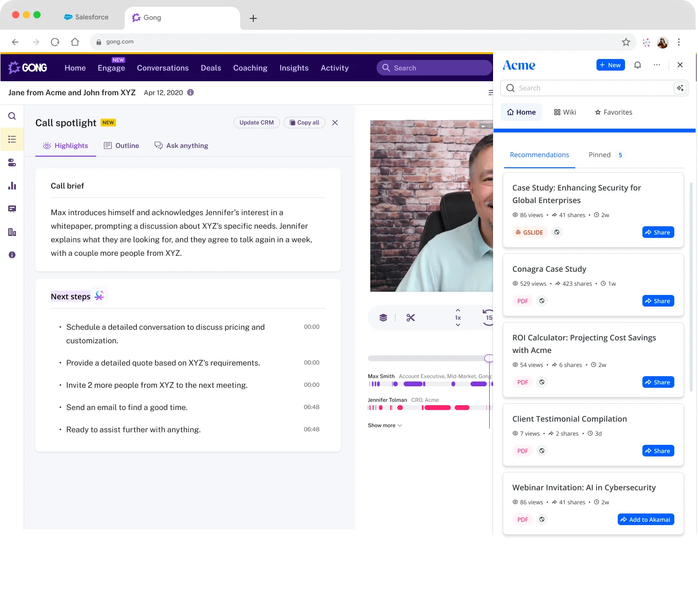This screenshot has width=698, height=616.
Task: Click Max Smith's speaker timeline track
Action: pyautogui.click(x=430, y=384)
